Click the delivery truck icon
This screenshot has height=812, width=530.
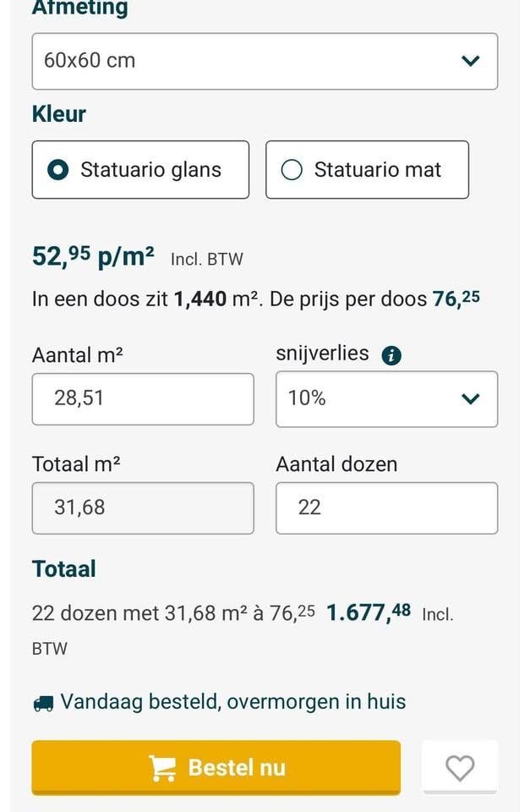click(x=41, y=701)
